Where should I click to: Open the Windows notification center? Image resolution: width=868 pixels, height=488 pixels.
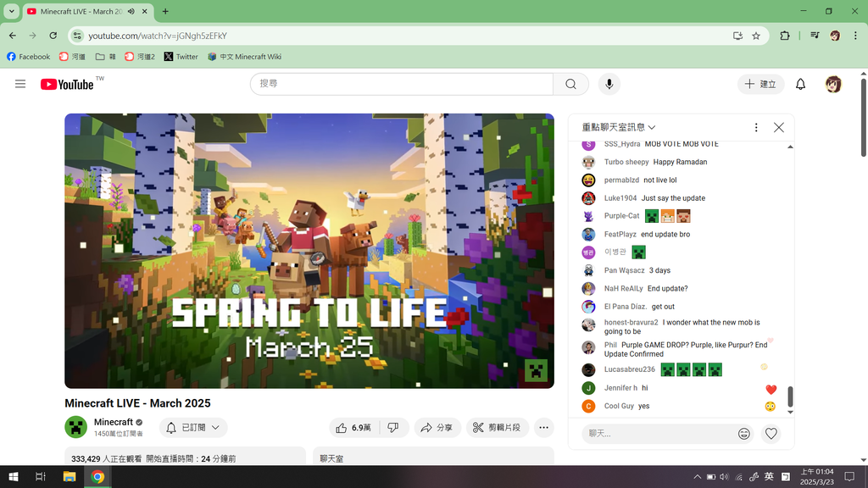click(849, 477)
